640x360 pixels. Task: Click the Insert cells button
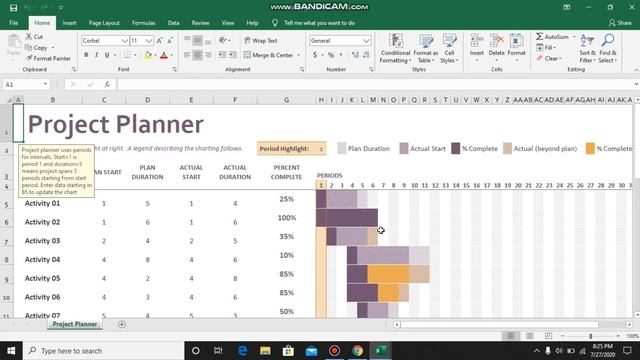[476, 47]
